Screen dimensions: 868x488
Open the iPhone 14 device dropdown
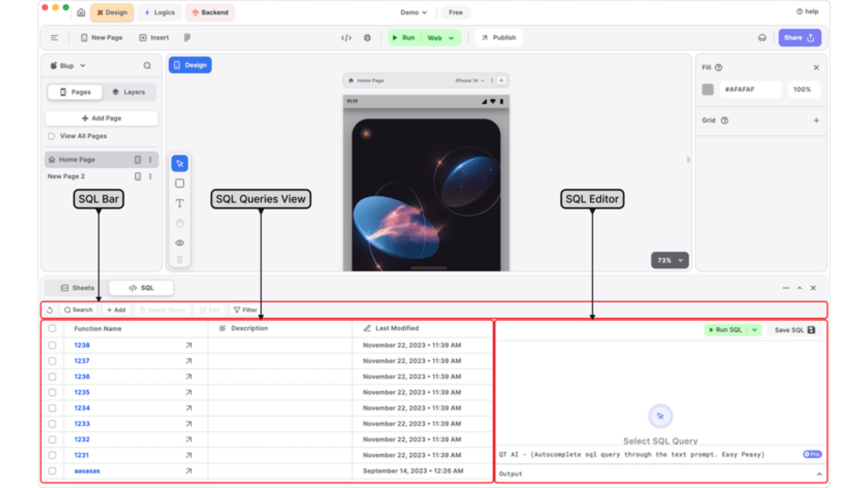coord(470,81)
